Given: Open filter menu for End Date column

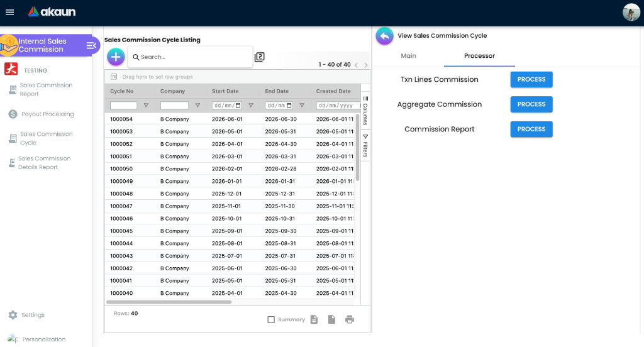Looking at the screenshot, I should coord(302,106).
